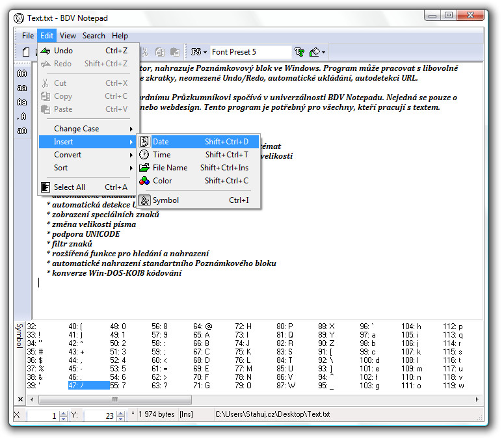Click the title case Aa sidebar icon
Screen dimensions: 504x439
22,102
